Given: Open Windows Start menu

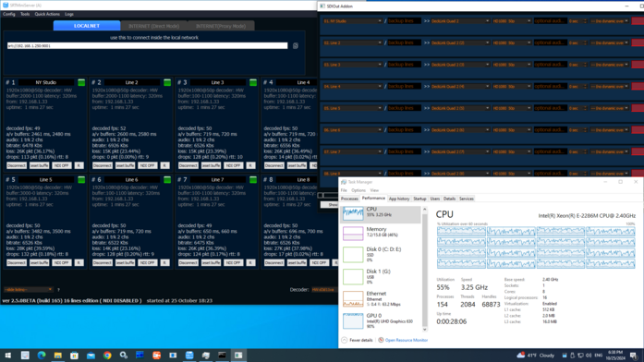Looking at the screenshot, I should pyautogui.click(x=7, y=356).
